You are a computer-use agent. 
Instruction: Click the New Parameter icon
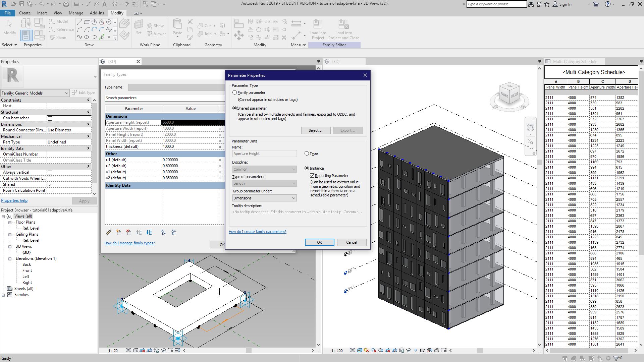(x=119, y=232)
